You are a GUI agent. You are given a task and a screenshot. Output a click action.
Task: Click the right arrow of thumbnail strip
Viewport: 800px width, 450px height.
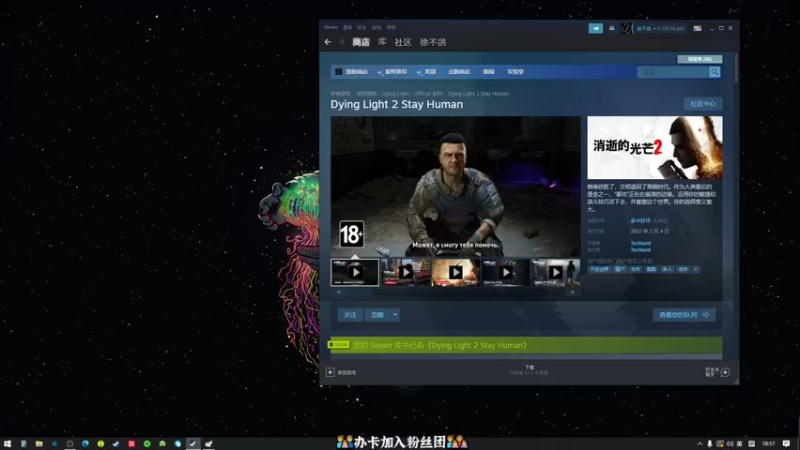pyautogui.click(x=572, y=292)
